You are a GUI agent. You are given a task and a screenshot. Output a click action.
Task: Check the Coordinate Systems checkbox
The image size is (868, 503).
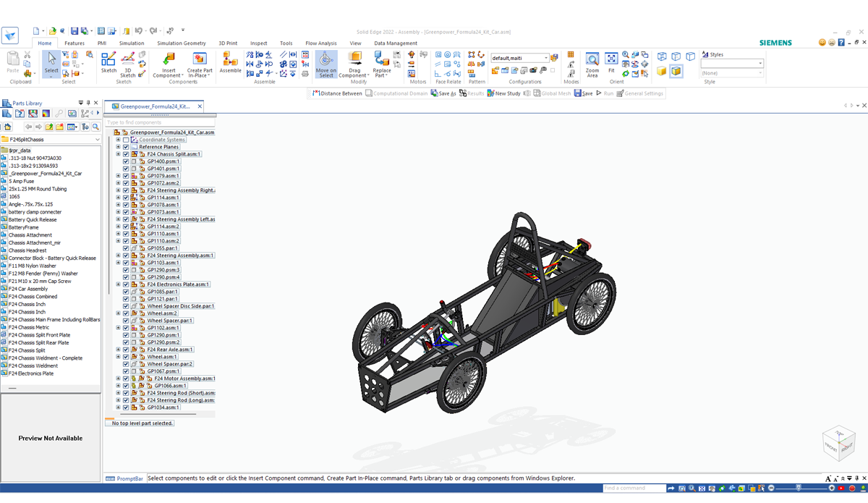point(126,140)
